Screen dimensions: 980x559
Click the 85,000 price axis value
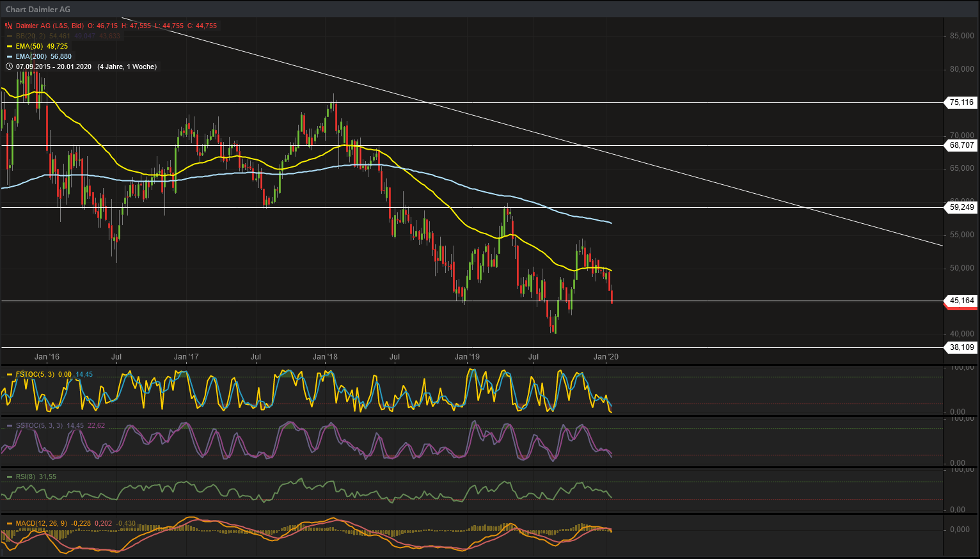(x=962, y=36)
